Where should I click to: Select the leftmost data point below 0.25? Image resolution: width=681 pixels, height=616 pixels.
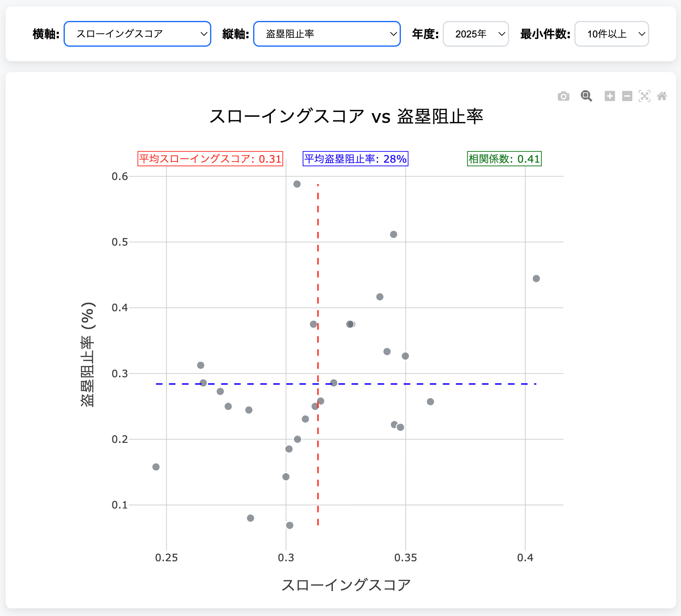[156, 467]
